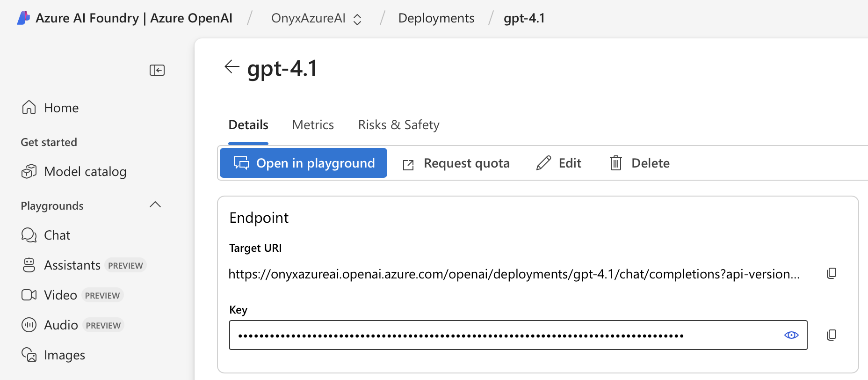The width and height of the screenshot is (868, 380).
Task: Switch to the Risks & Safety tab
Action: [x=398, y=125]
